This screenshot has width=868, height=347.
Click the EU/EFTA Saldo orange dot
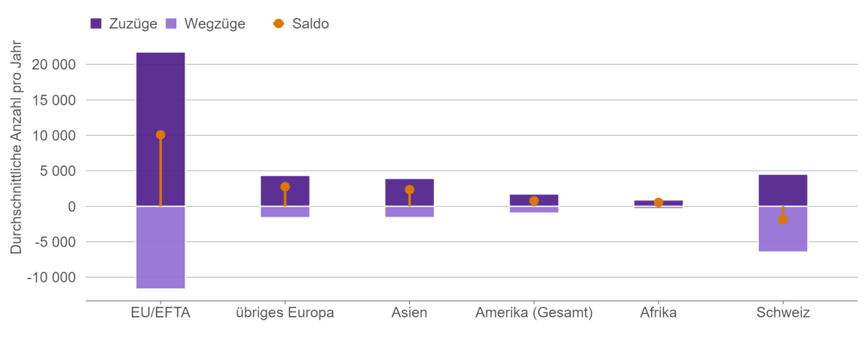[160, 135]
